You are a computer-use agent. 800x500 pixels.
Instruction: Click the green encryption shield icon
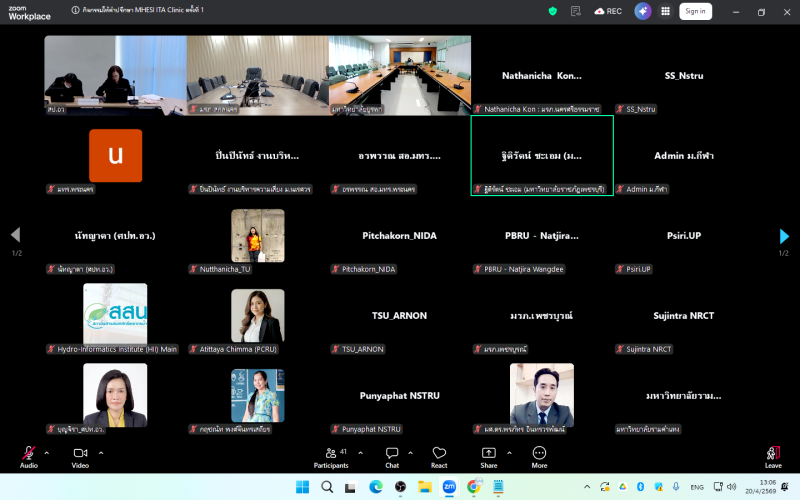[x=553, y=11]
